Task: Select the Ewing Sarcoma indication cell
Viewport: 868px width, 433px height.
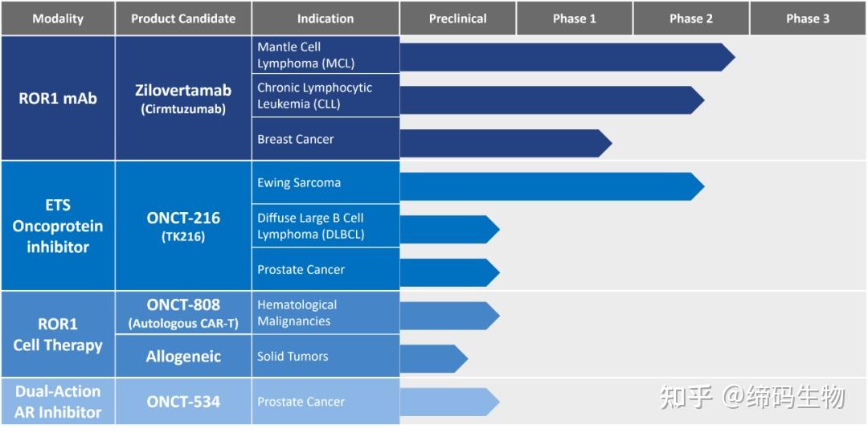Action: [x=325, y=182]
